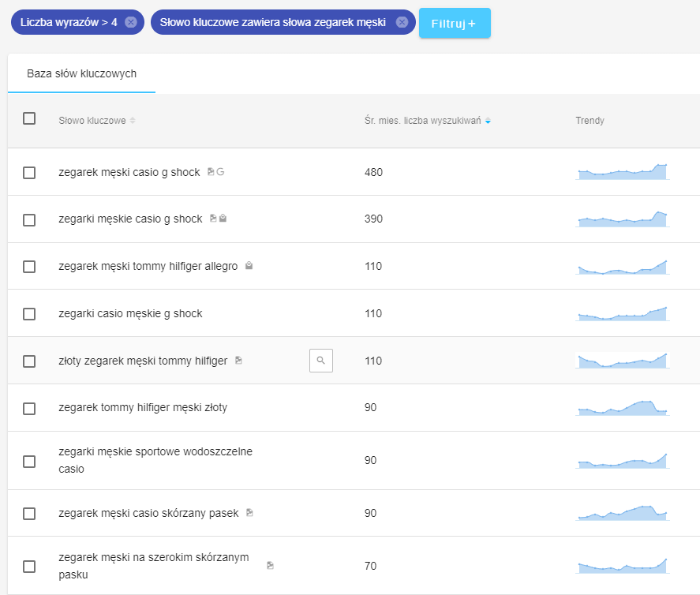Click image icon beside 'na szerokim skórzanym pasku'
Image resolution: width=700 pixels, height=595 pixels.
point(270,566)
